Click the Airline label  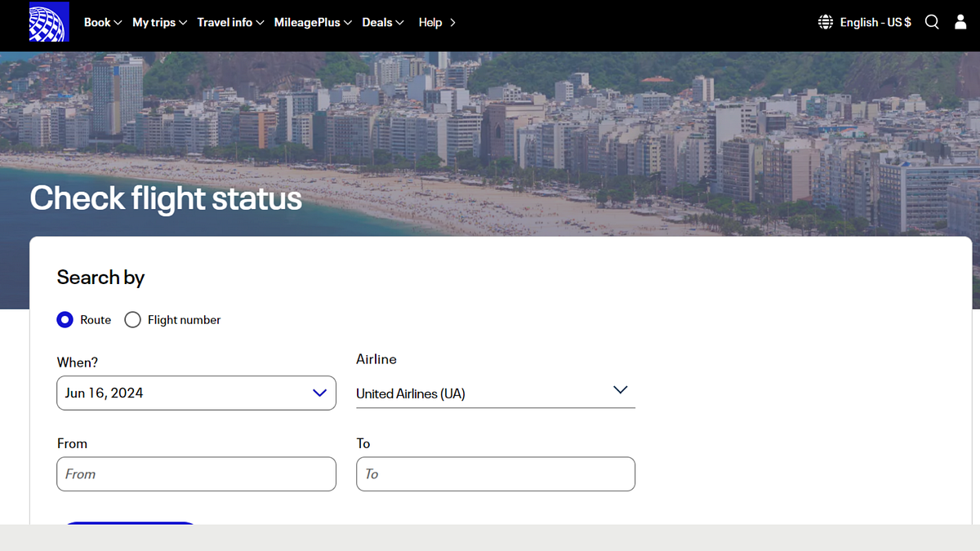coord(376,359)
